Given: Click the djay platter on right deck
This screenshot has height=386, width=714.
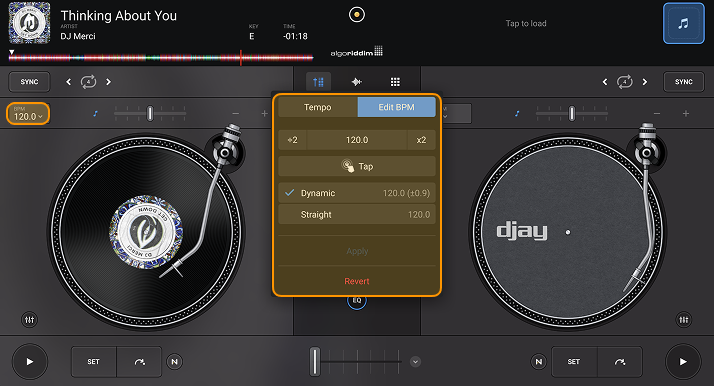Looking at the screenshot, I should point(568,232).
